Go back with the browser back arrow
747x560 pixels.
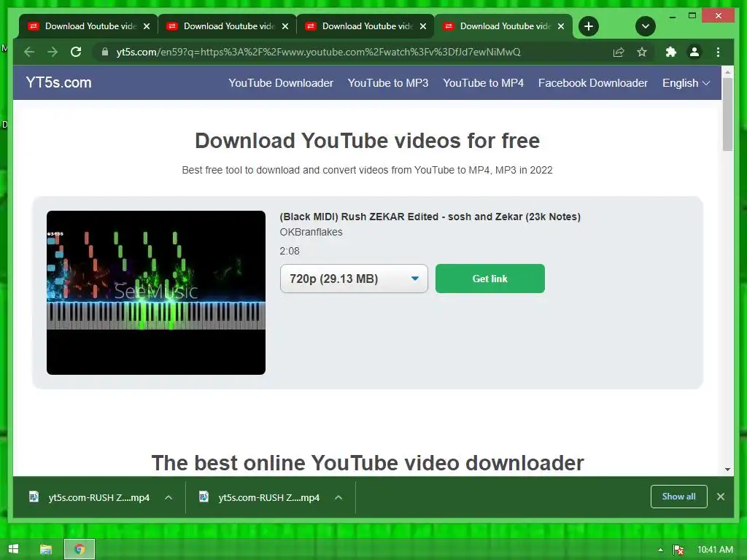(x=29, y=52)
